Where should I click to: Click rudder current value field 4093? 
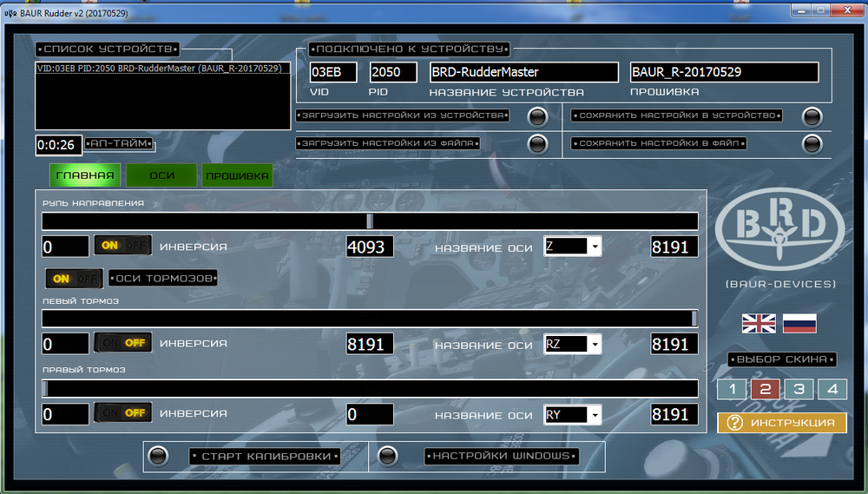pyautogui.click(x=370, y=247)
